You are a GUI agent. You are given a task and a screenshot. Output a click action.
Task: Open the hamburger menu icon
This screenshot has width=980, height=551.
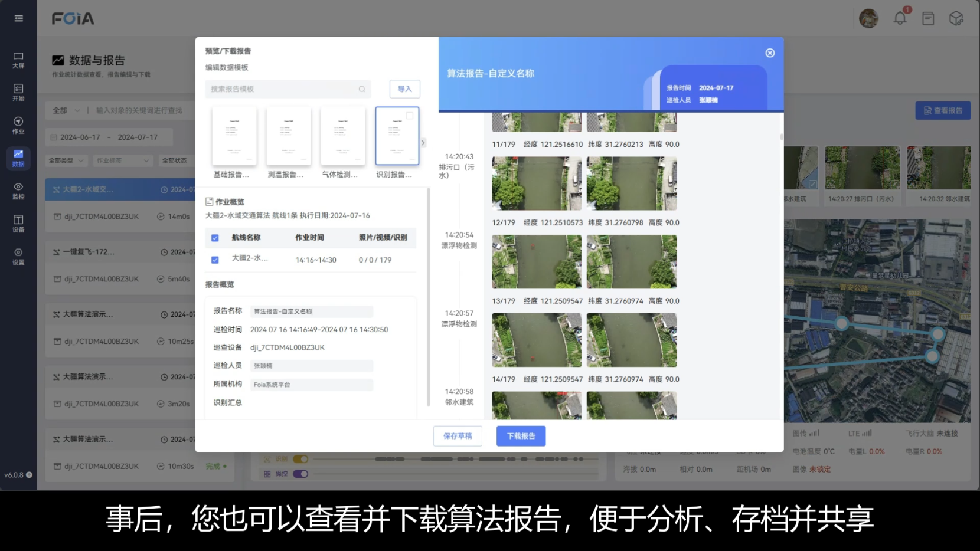coord(18,18)
